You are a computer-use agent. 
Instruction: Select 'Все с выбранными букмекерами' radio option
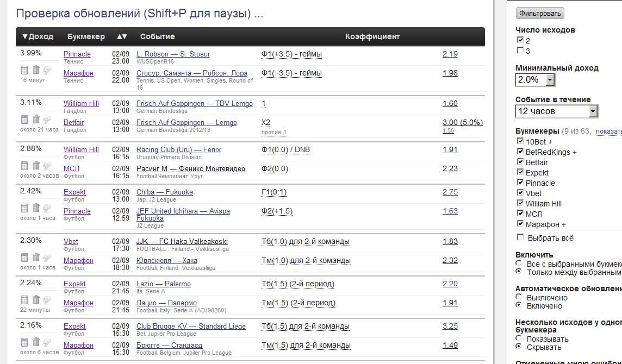tap(519, 263)
